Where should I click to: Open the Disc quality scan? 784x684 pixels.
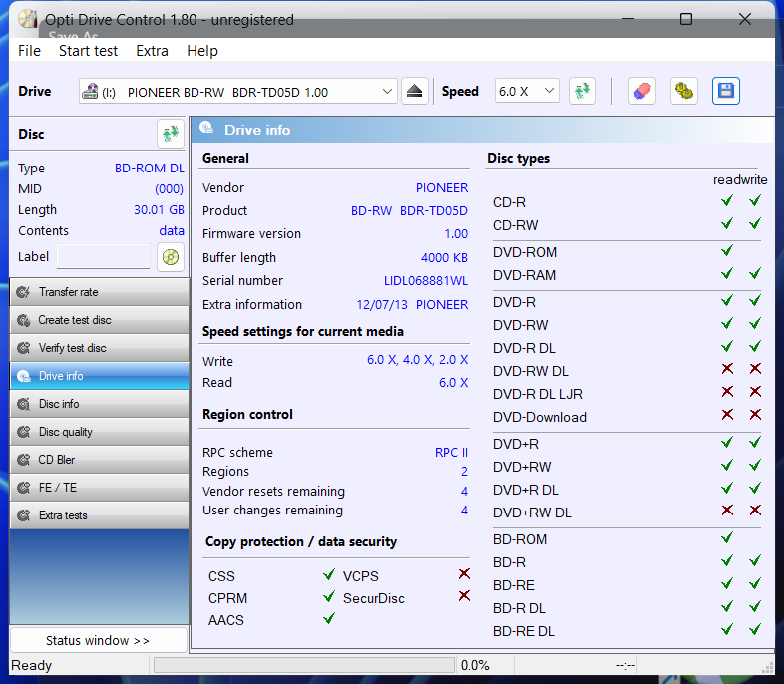point(100,432)
